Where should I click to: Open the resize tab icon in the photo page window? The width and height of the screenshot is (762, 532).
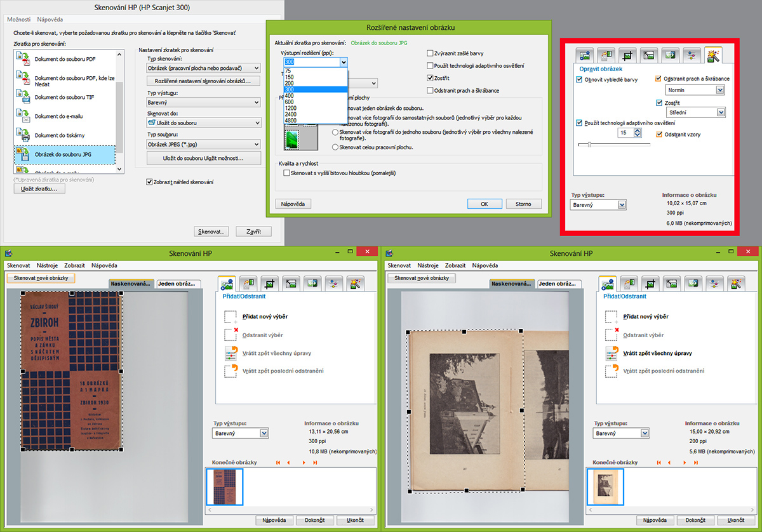pos(672,284)
